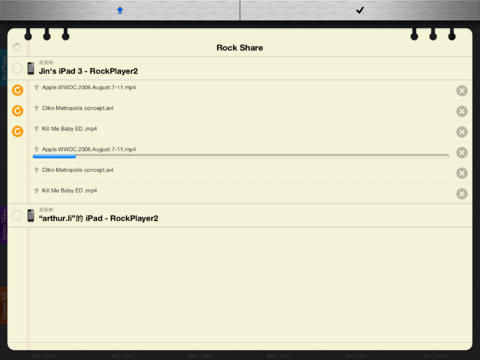Select upper Citro Metropolis concept.avi filename
Viewport: 480px width, 360px height.
pyautogui.click(x=77, y=108)
